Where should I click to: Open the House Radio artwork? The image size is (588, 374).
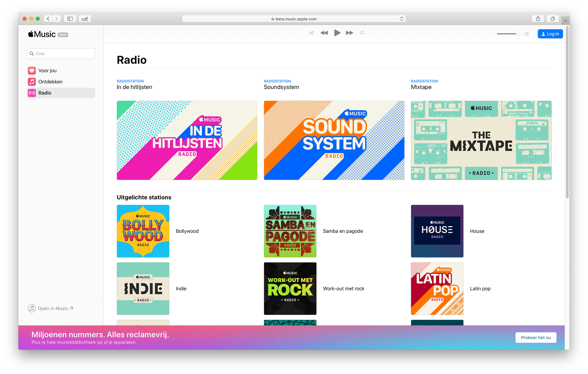(x=437, y=231)
